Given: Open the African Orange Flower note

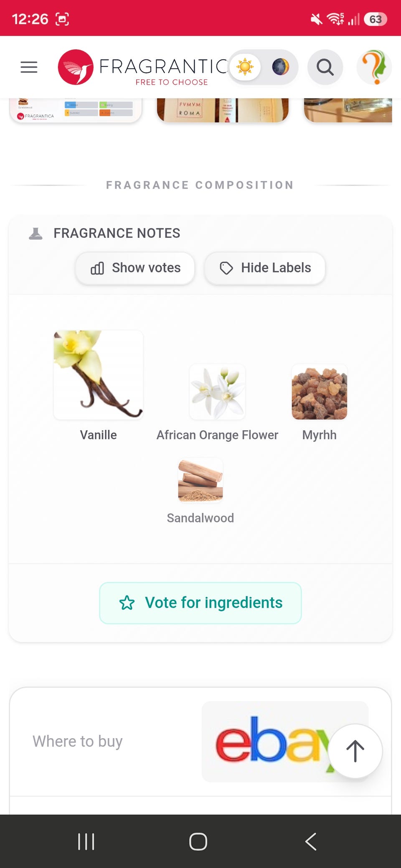Looking at the screenshot, I should tap(217, 392).
